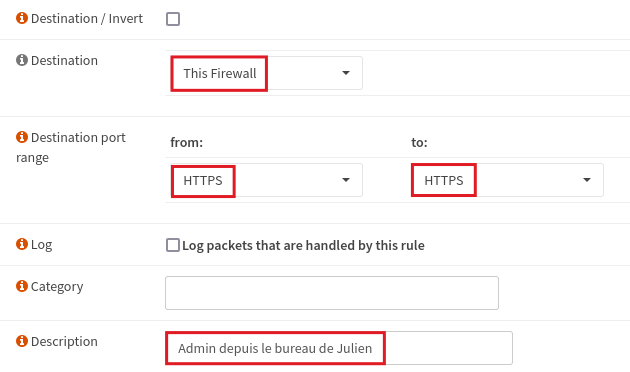Screen dimensions: 630x372
Task: Click the Destination port range label
Action: click(x=71, y=147)
